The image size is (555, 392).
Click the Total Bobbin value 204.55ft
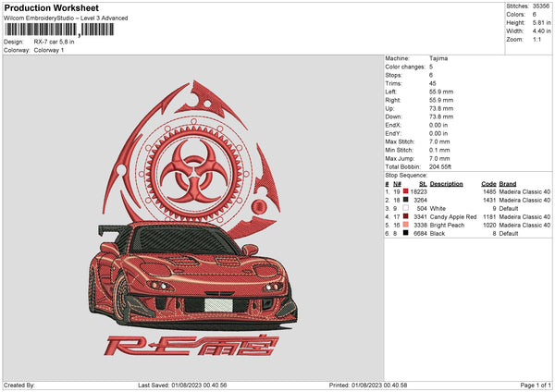[x=440, y=166]
